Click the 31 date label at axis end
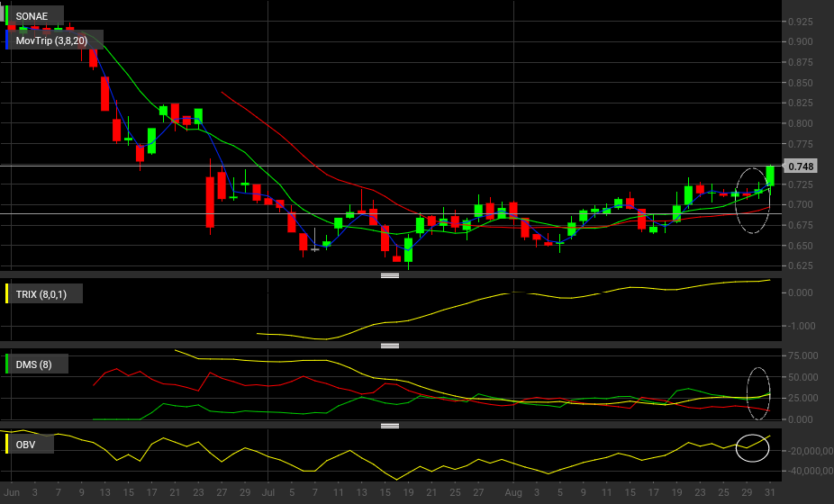 point(770,492)
